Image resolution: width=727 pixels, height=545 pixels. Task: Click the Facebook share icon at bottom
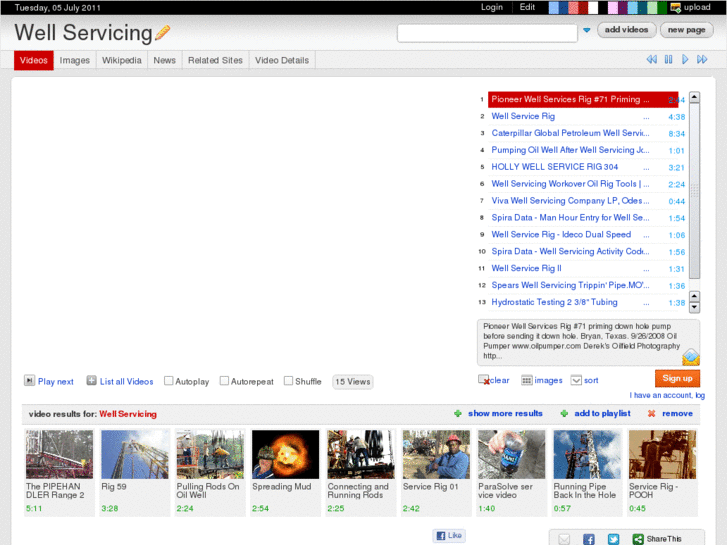589,539
